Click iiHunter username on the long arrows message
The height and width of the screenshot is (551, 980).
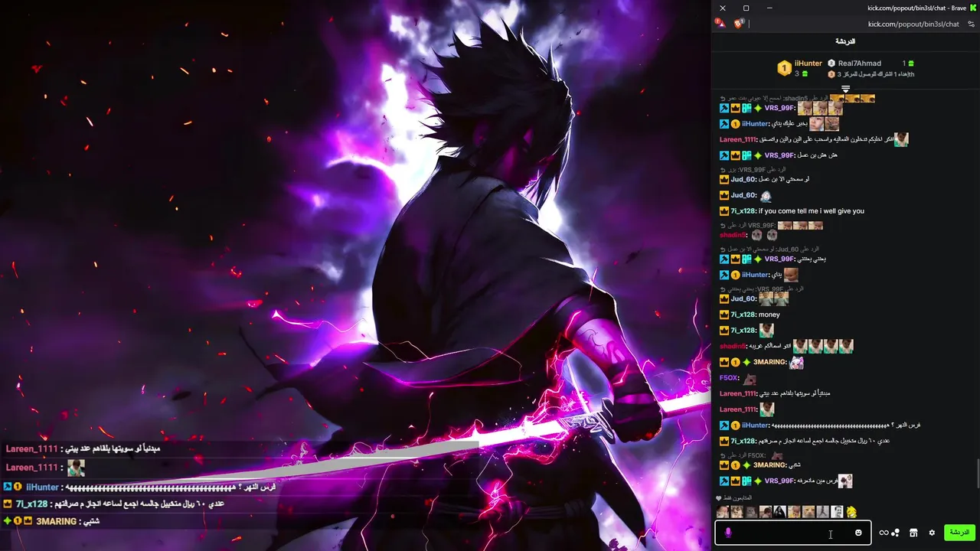pos(755,425)
